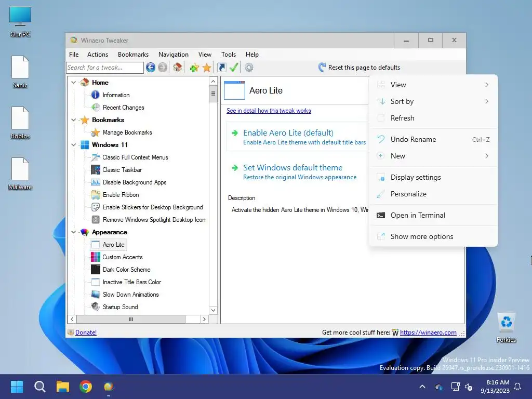Open the Malware file on desktop
Image resolution: width=532 pixels, height=399 pixels.
click(20, 174)
